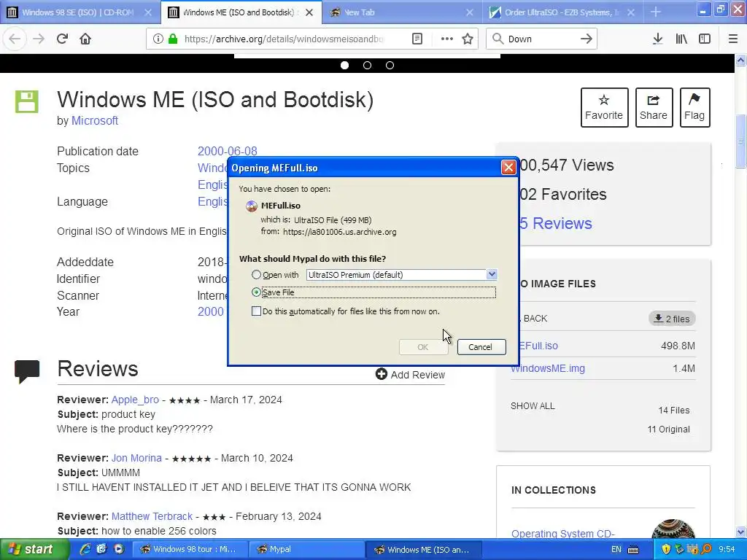Click the page scrollbar up arrow
The height and width of the screenshot is (560, 747).
coord(741,60)
